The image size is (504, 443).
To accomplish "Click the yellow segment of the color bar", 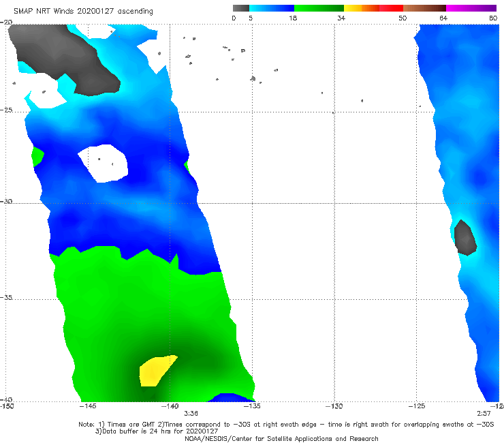I will [353, 8].
